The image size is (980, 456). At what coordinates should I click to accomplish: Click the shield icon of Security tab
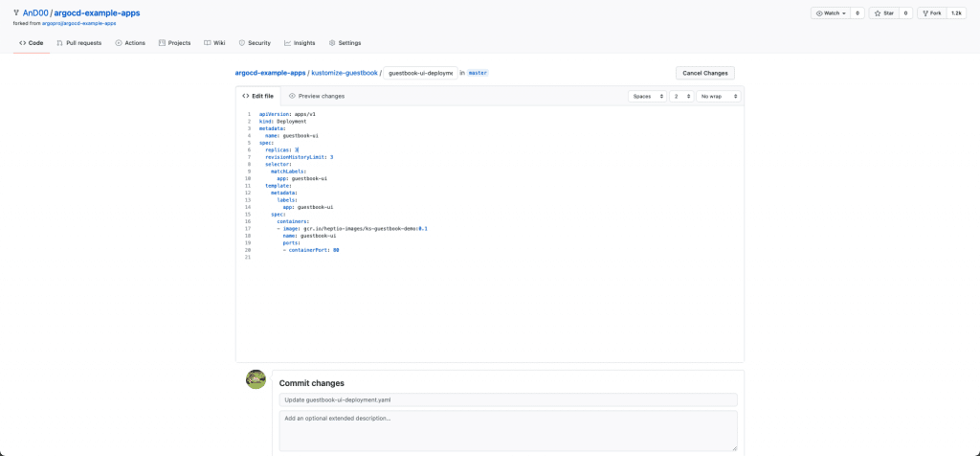tap(242, 43)
